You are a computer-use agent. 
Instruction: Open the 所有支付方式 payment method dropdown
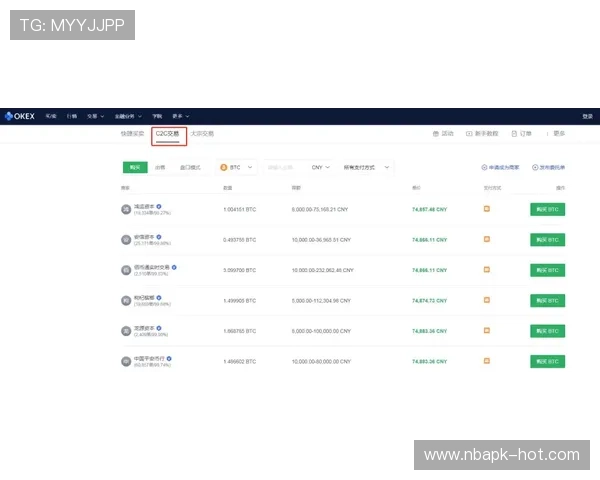(366, 167)
